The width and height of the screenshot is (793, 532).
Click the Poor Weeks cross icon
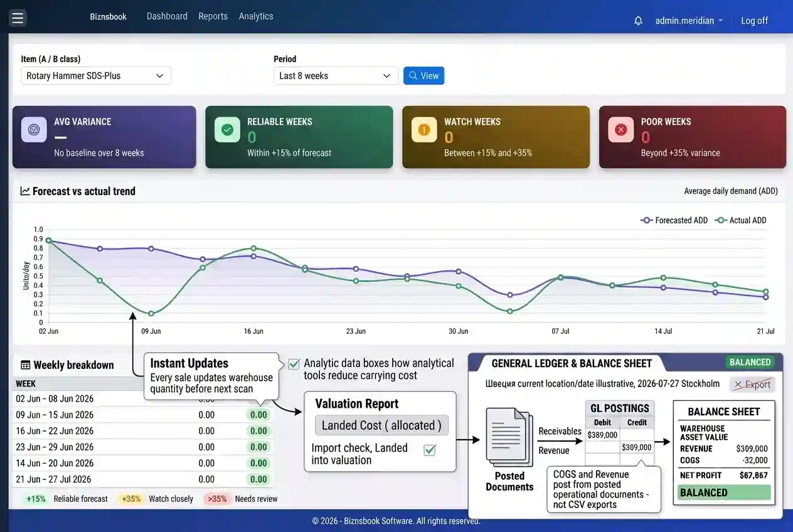[621, 129]
